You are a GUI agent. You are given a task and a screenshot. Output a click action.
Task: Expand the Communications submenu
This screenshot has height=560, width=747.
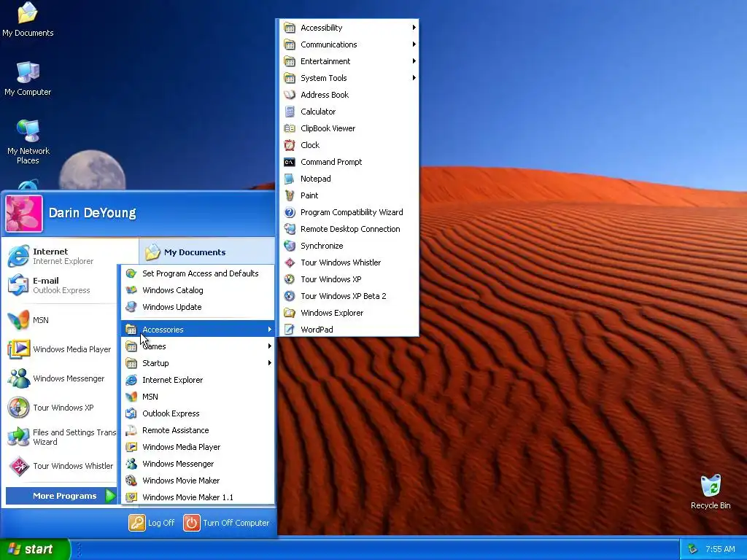pyautogui.click(x=349, y=44)
